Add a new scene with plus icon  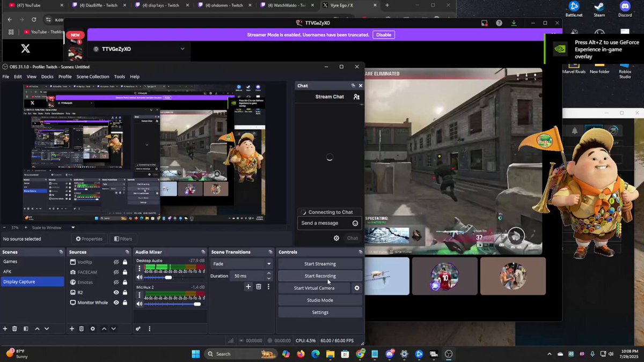tap(5, 329)
